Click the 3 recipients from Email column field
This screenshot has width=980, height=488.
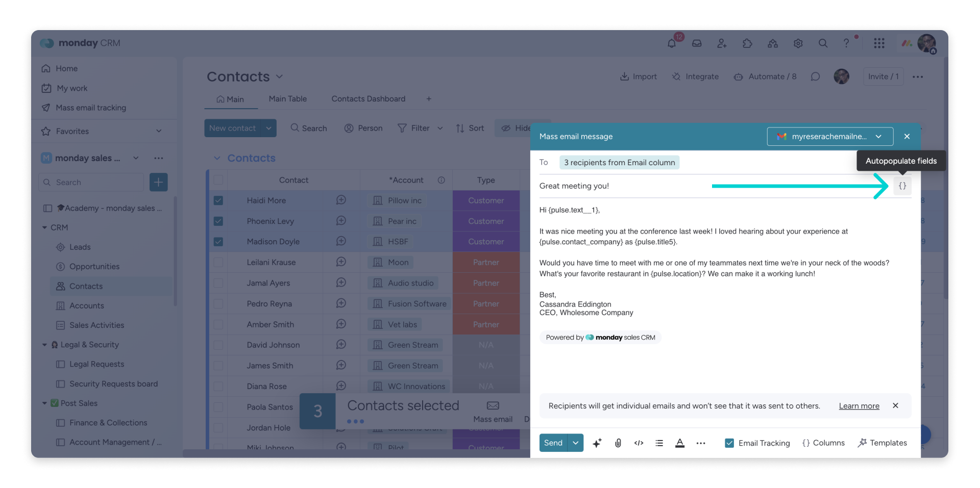click(x=619, y=162)
